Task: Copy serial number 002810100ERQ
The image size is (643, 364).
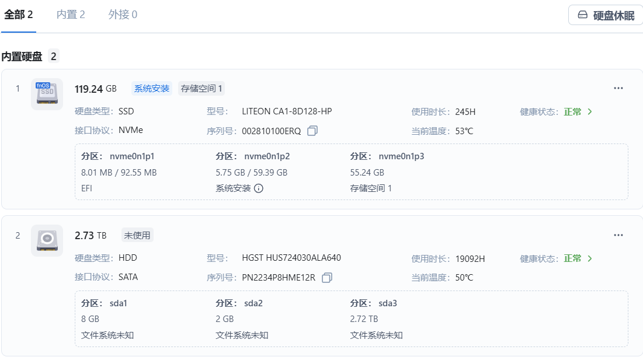Action: pyautogui.click(x=312, y=131)
